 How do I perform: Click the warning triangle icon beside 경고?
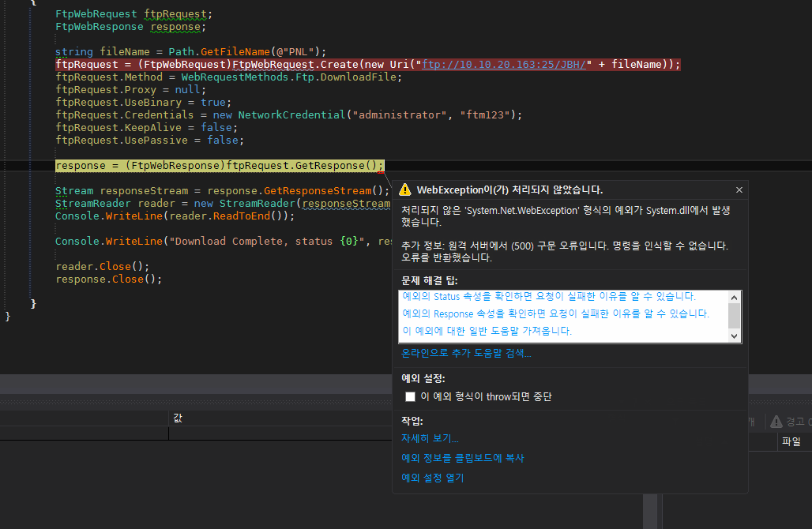[776, 422]
